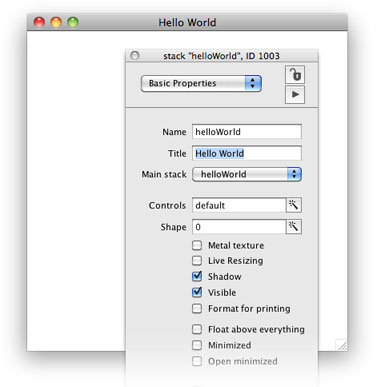Enable the Metal texture checkbox

(x=197, y=245)
